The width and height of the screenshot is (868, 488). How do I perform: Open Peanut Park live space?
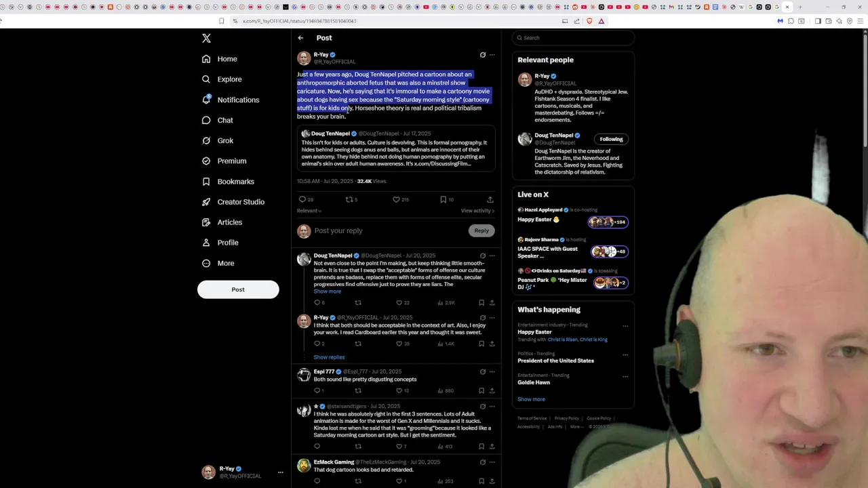click(x=573, y=279)
